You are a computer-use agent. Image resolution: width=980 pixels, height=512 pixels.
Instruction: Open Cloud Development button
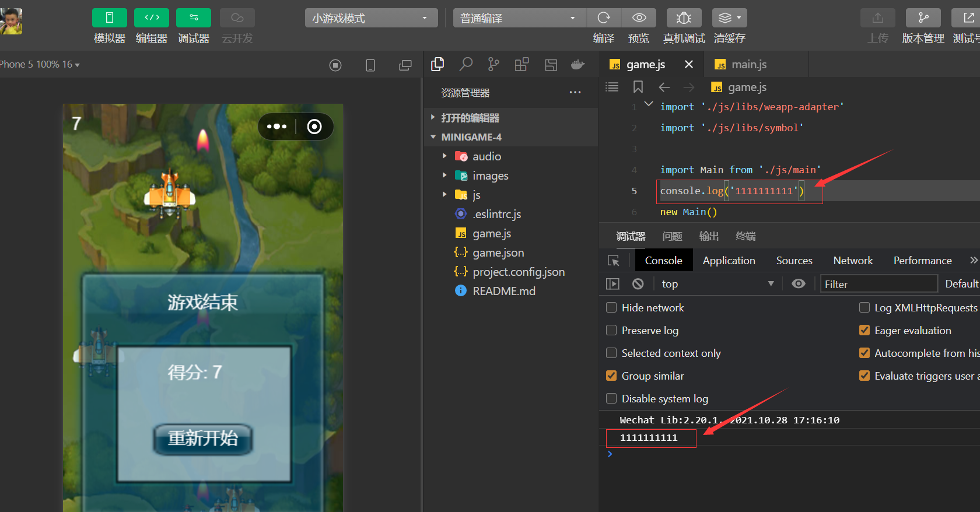(237, 18)
